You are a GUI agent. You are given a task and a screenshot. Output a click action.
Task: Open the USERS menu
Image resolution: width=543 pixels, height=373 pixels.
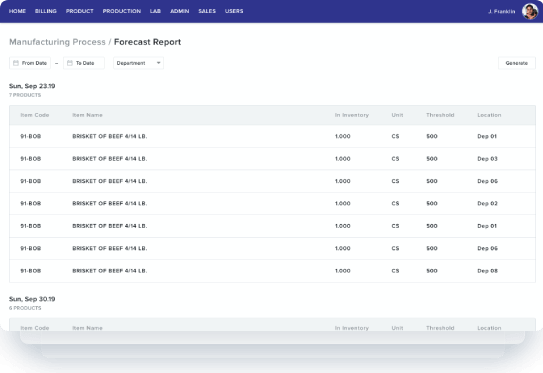234,11
